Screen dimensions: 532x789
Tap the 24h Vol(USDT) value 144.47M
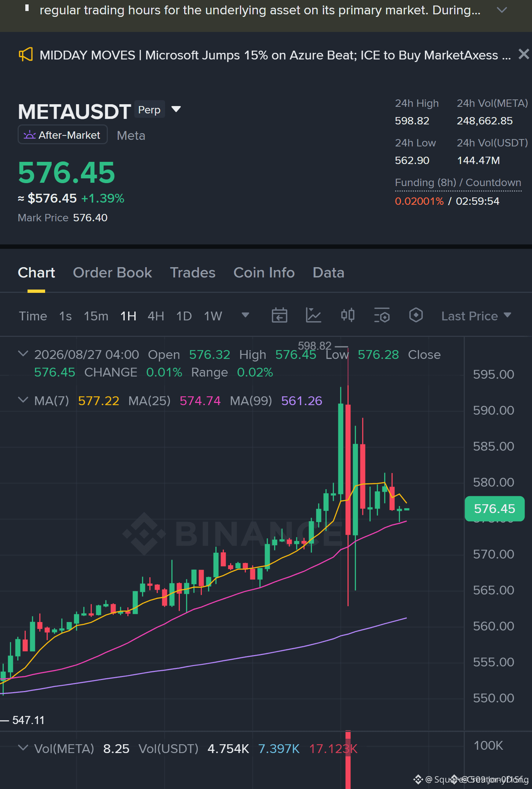(478, 160)
